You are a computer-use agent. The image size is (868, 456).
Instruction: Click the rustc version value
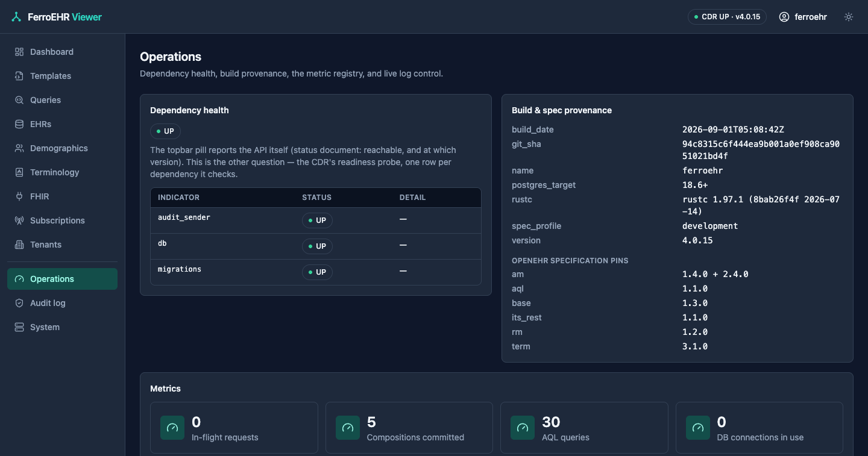coord(761,205)
